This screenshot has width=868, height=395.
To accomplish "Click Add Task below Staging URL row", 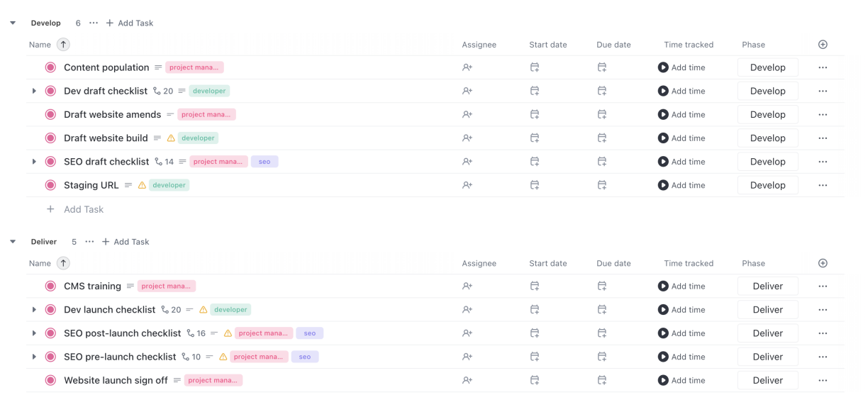I will 83,209.
